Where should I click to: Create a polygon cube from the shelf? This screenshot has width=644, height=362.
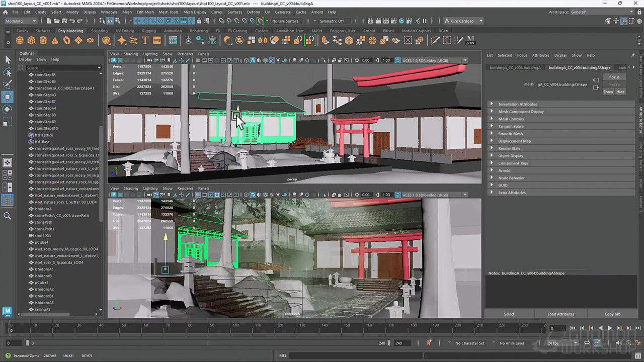(31, 40)
